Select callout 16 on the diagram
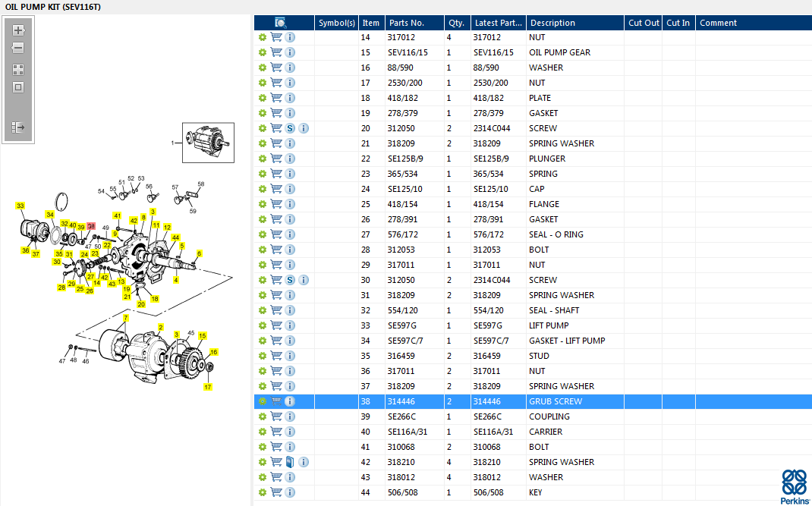812x506 pixels. [x=214, y=352]
